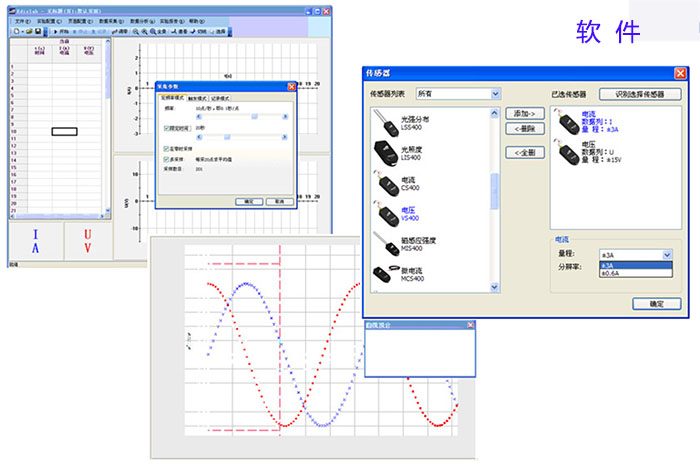Pick the 电压 VS400 sensor icon

tap(385, 213)
